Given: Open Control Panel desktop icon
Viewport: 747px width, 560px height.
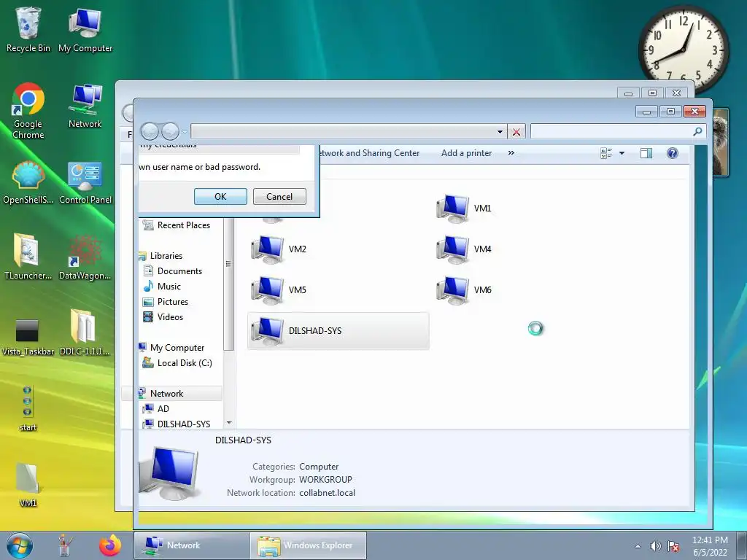Looking at the screenshot, I should click(x=85, y=183).
